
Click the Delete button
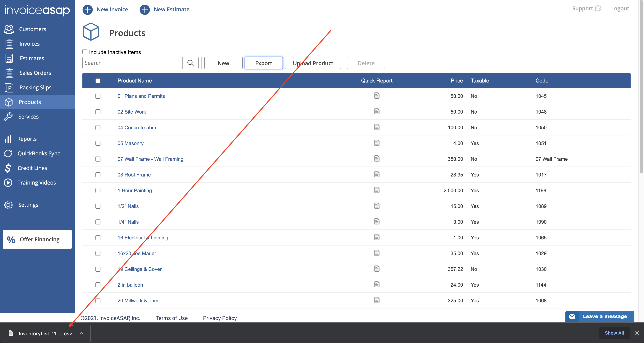(x=366, y=63)
